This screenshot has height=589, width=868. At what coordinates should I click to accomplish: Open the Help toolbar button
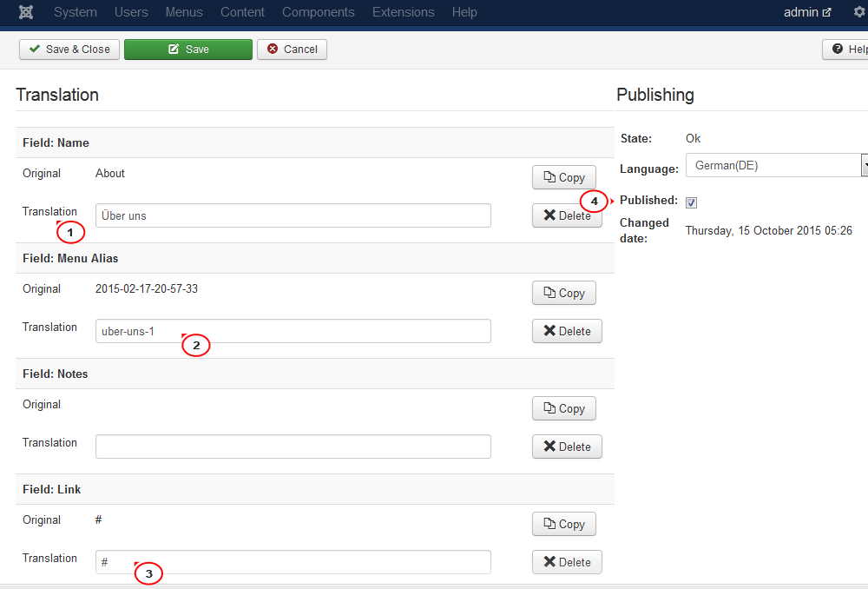click(848, 50)
